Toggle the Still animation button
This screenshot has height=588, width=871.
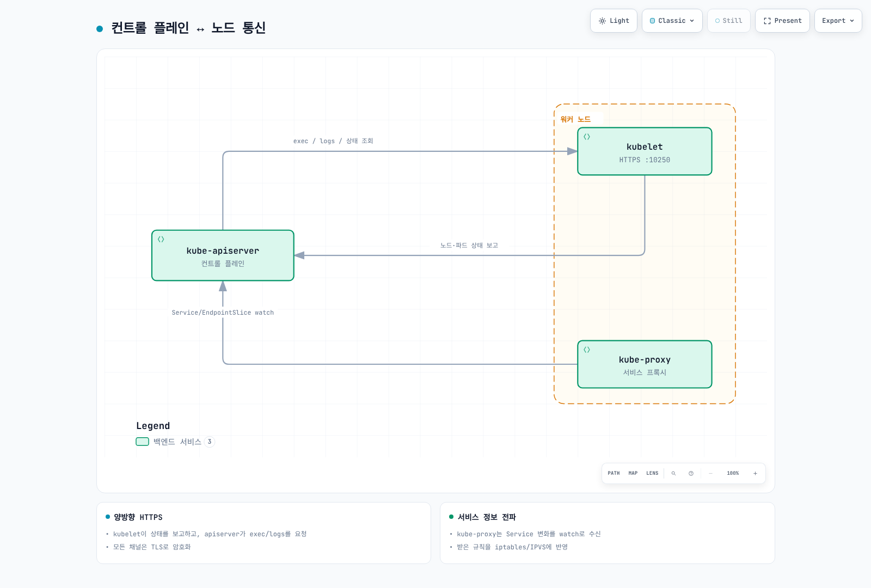tap(728, 21)
